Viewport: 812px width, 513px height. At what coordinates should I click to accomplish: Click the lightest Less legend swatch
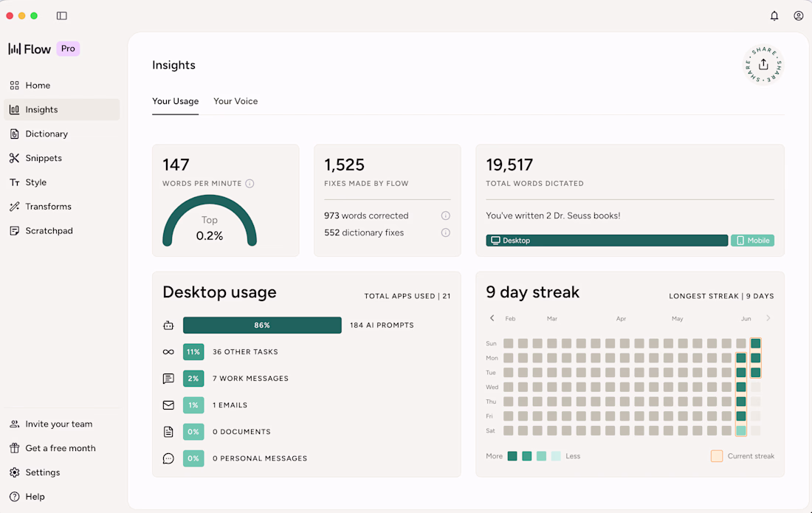(556, 456)
